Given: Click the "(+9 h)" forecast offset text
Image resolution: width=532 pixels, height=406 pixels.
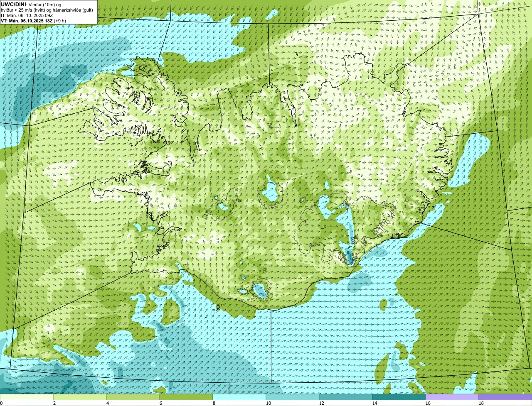Looking at the screenshot, I should [x=60, y=20].
